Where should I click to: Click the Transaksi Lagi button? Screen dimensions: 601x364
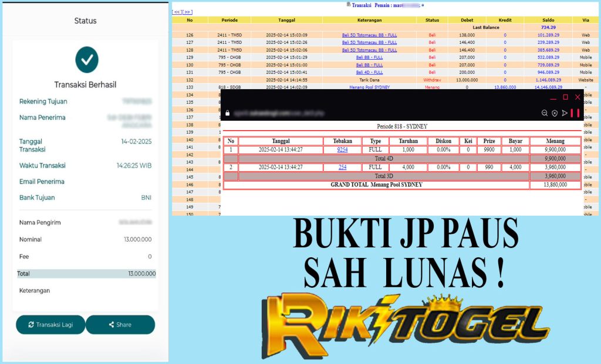click(x=50, y=325)
